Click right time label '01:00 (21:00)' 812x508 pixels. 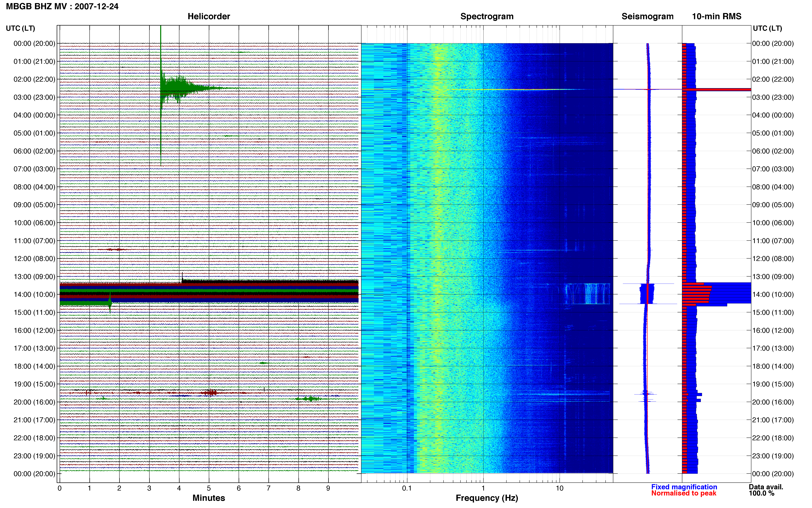773,62
